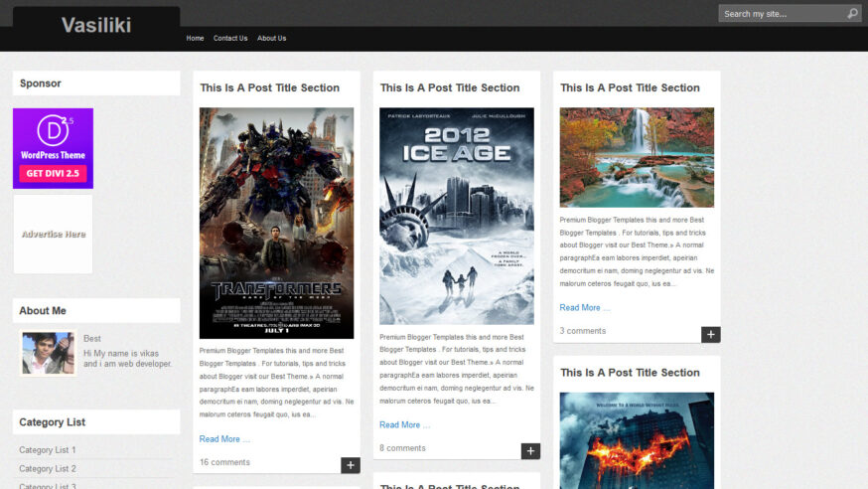Open the 2012 Ice Age poster image

pyautogui.click(x=457, y=216)
